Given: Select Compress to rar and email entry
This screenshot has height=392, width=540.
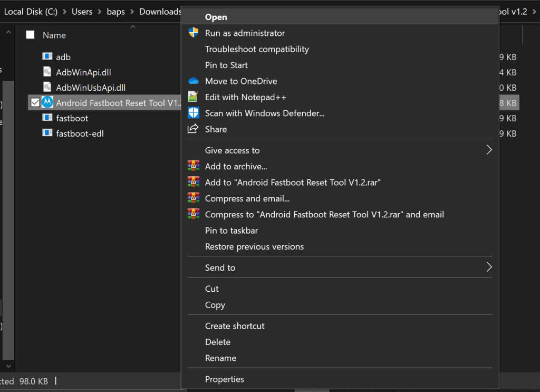Looking at the screenshot, I should (x=340, y=214).
